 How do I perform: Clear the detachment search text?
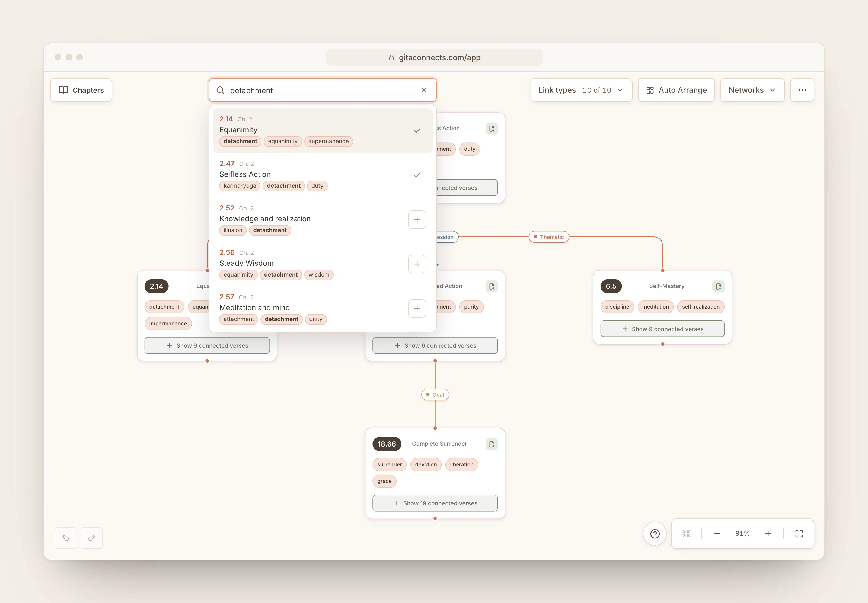(x=424, y=90)
